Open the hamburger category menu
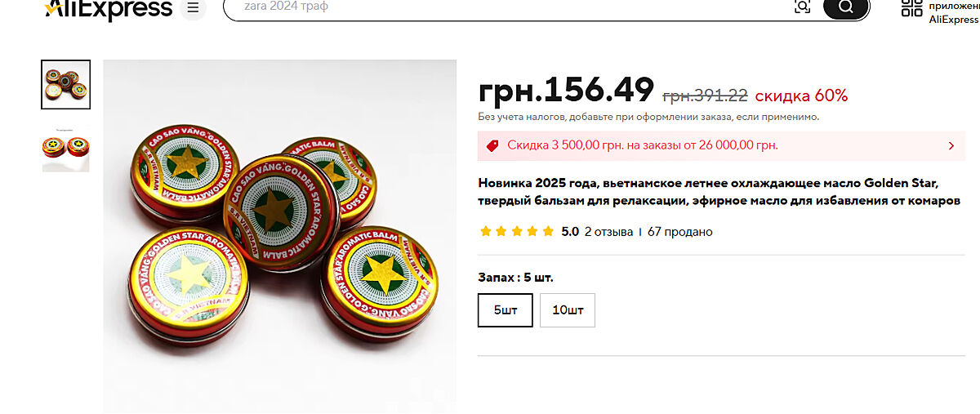 (x=193, y=8)
